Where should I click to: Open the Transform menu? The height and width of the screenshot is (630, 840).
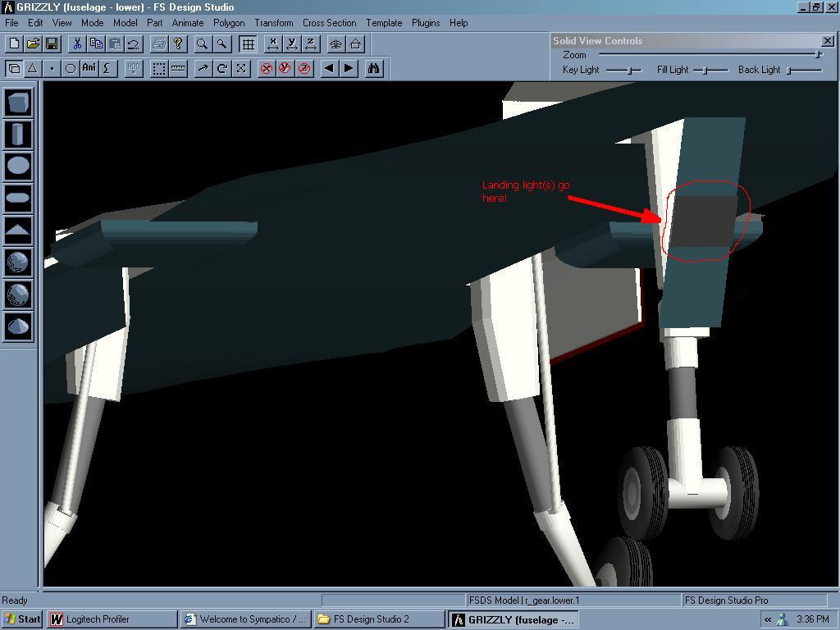273,23
